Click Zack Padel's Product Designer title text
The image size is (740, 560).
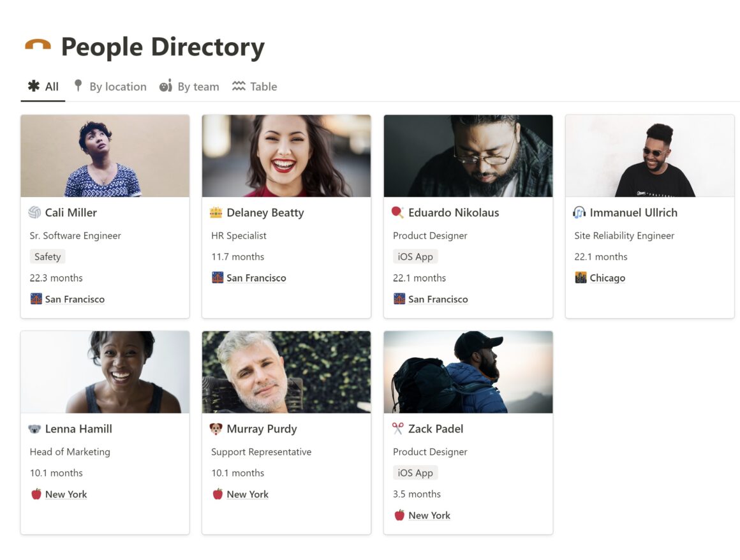[x=430, y=452]
